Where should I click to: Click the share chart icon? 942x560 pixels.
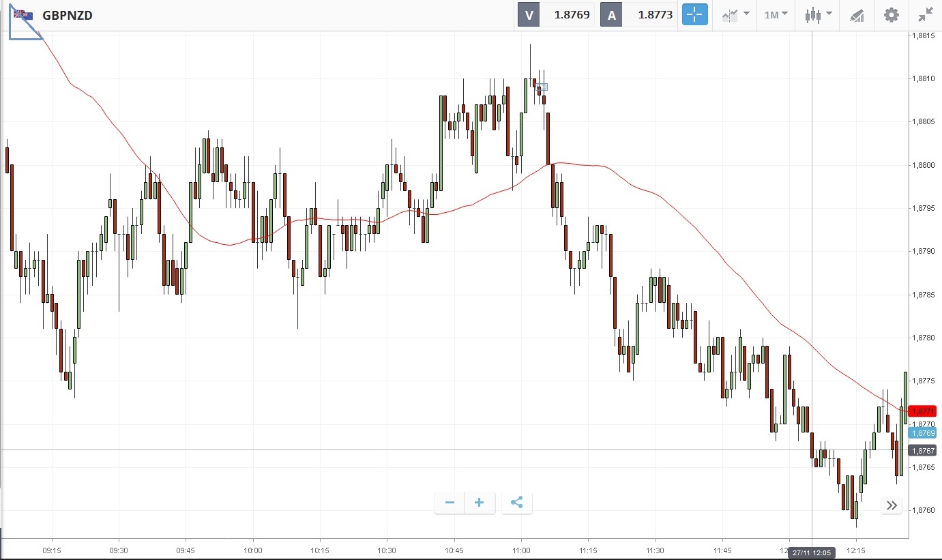pyautogui.click(x=516, y=503)
